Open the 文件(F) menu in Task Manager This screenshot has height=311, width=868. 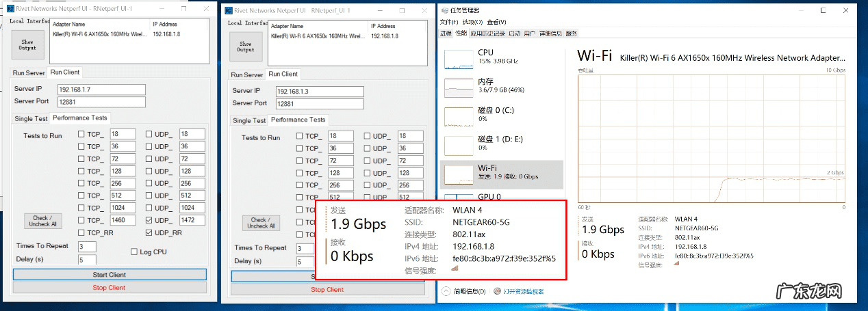pos(448,22)
